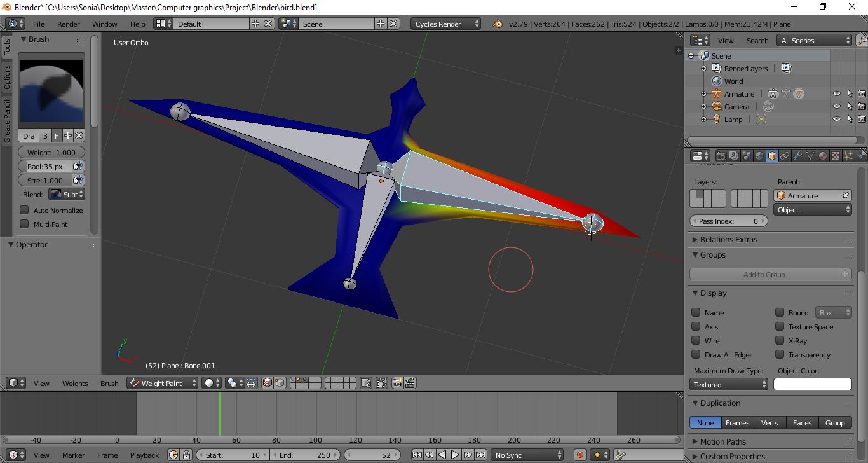Open the Constraints properties tab icon
The width and height of the screenshot is (868, 463).
785,156
